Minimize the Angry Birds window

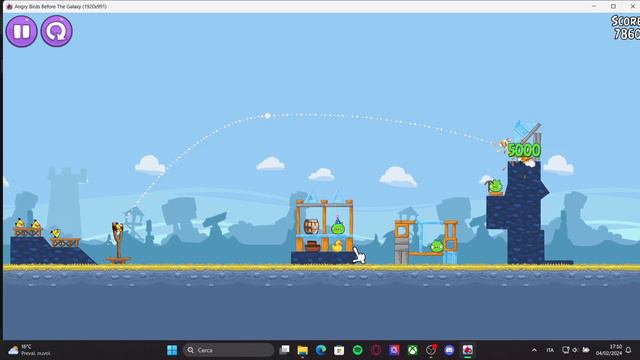coord(594,7)
